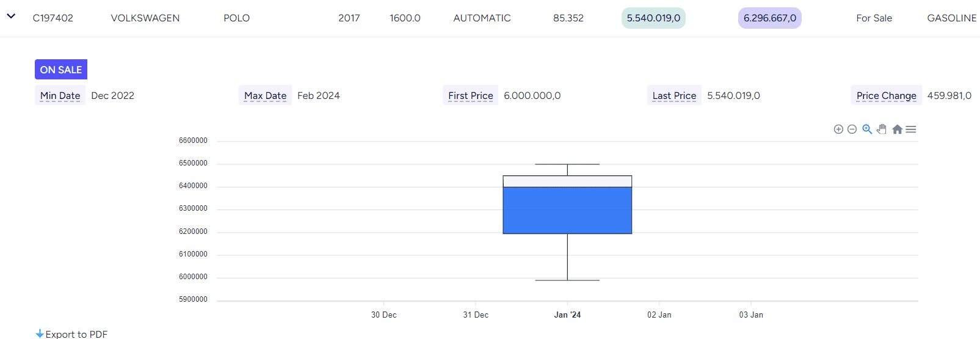Screen dimensions: 980x339
Task: Collapse the C197402 row chevron
Action: (11, 16)
